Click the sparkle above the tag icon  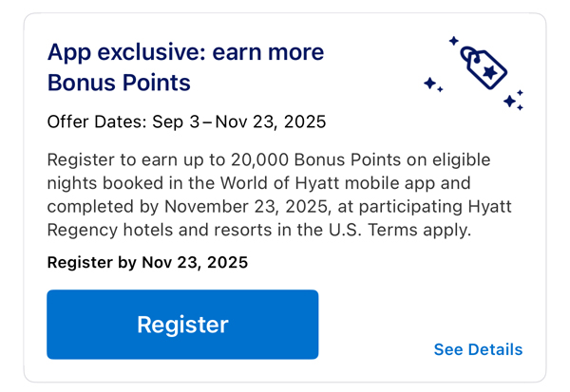coord(453,41)
